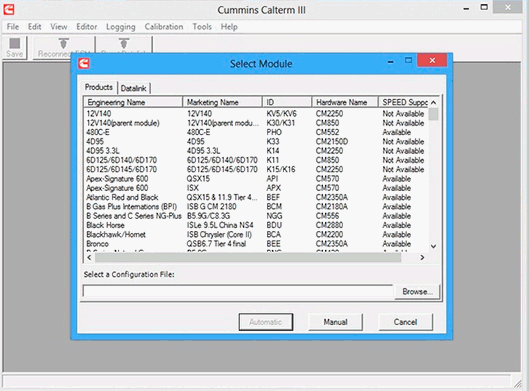Click the NGG ID cell
Viewport: 529px width, 391px height.
tap(274, 216)
